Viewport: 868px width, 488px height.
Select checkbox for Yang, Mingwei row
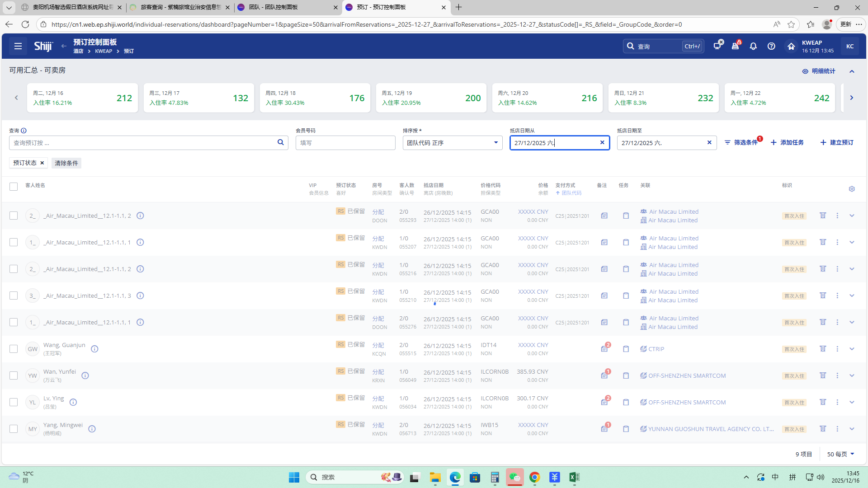click(14, 429)
